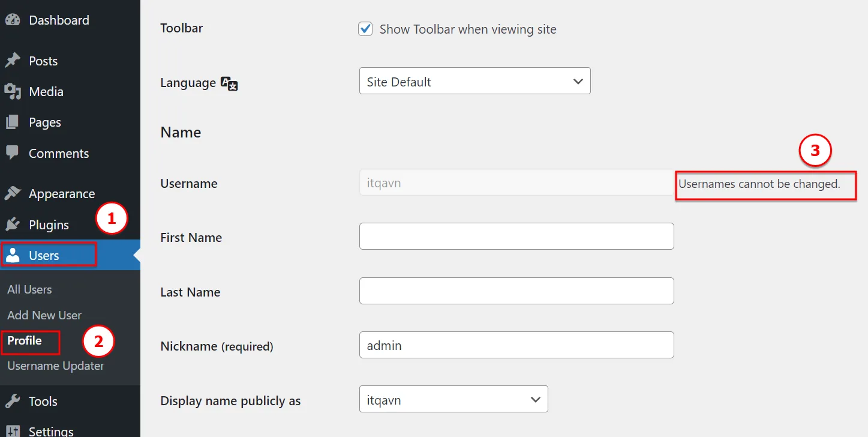
Task: Click the Plugins plug icon
Action: tap(12, 225)
